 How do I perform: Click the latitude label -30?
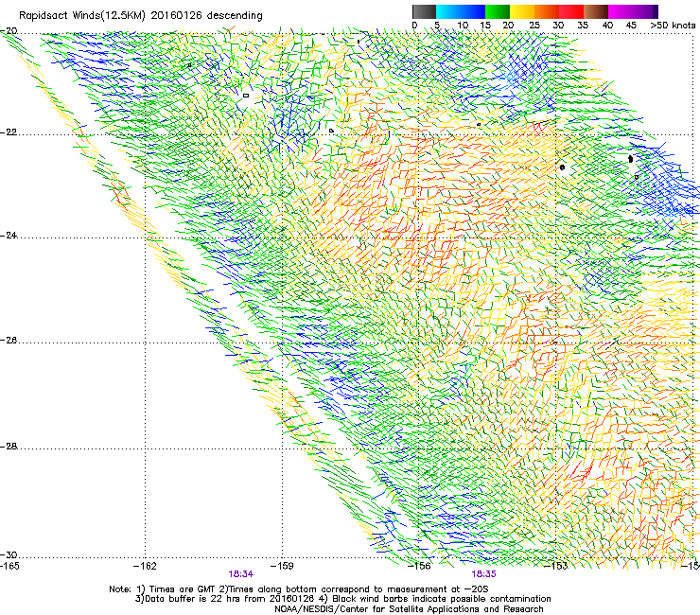[x=9, y=554]
